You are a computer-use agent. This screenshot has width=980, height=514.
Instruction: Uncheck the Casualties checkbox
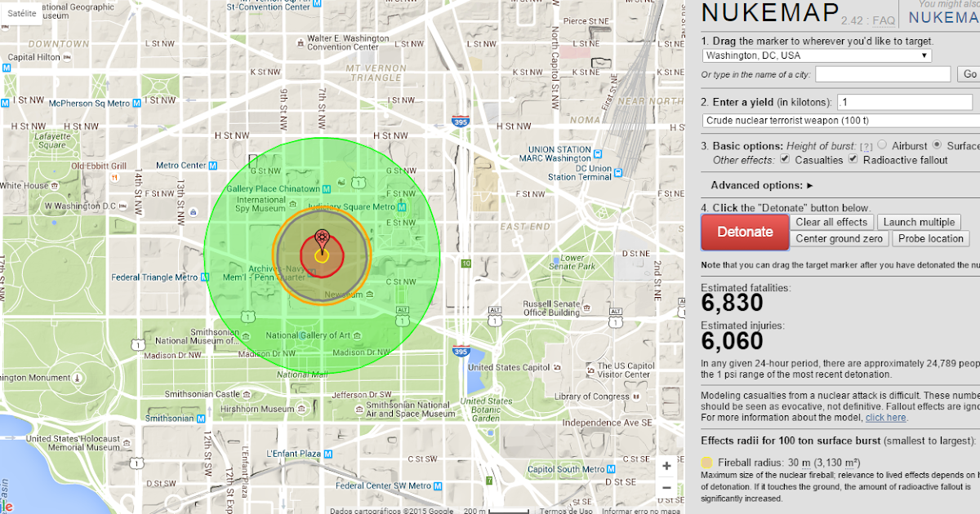tap(786, 158)
